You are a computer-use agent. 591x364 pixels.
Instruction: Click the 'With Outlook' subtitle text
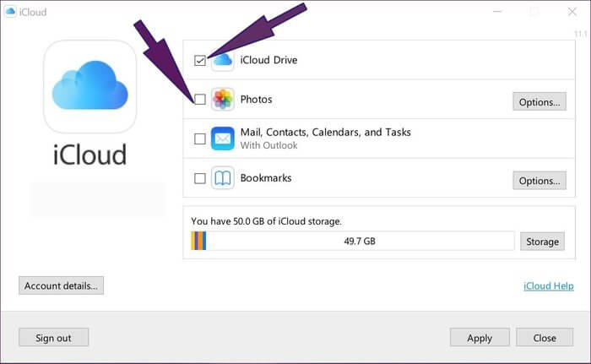(268, 145)
